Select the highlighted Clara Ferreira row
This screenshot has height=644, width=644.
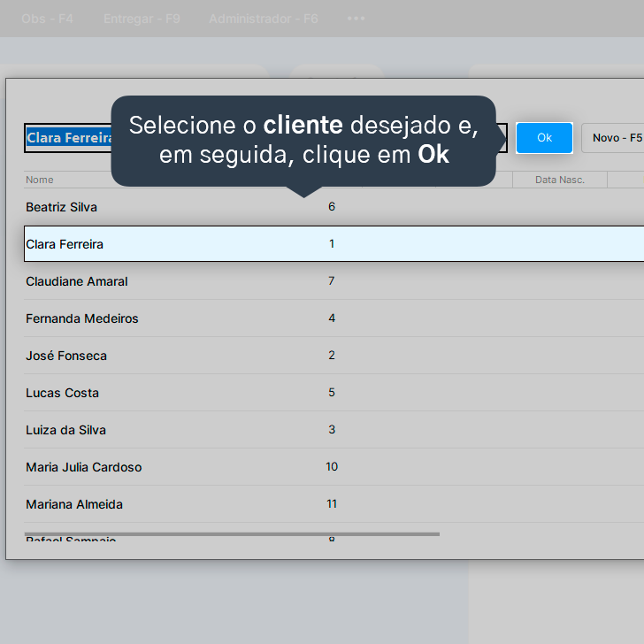click(x=333, y=244)
